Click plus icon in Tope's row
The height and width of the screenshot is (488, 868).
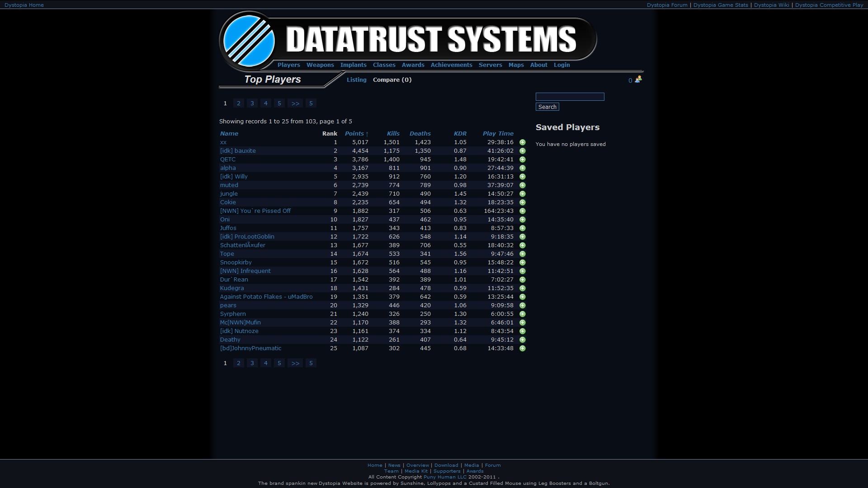522,254
